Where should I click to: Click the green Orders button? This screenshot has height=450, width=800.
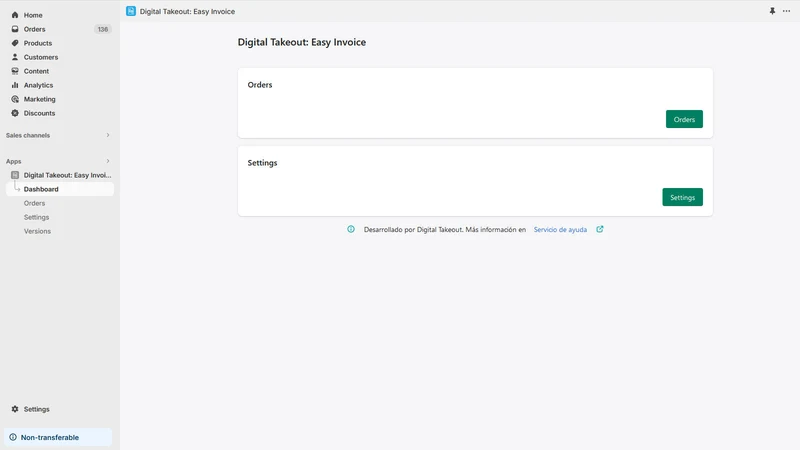coord(684,119)
